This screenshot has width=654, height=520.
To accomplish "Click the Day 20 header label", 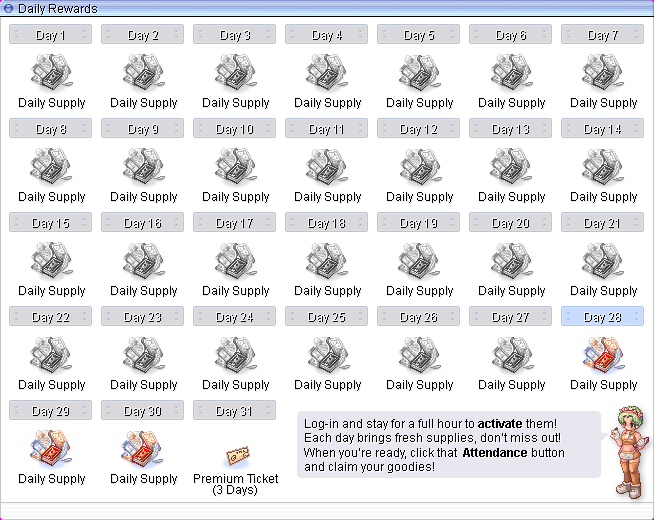I will [510, 223].
